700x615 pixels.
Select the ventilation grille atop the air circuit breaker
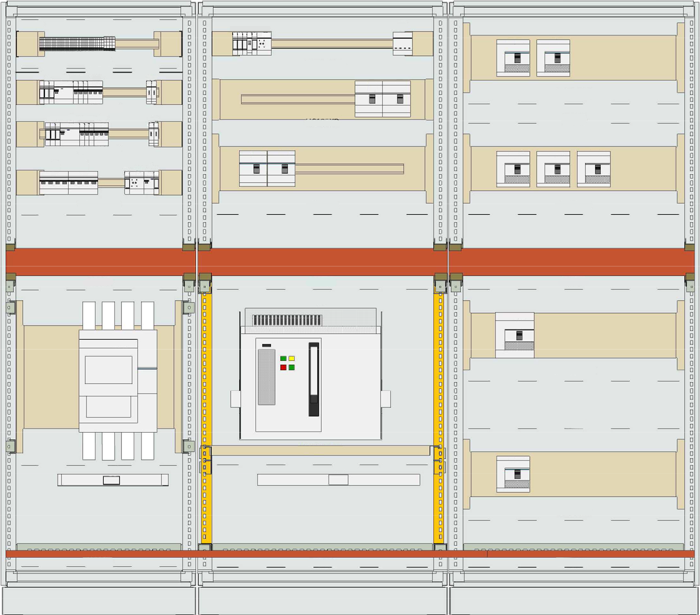coord(287,320)
